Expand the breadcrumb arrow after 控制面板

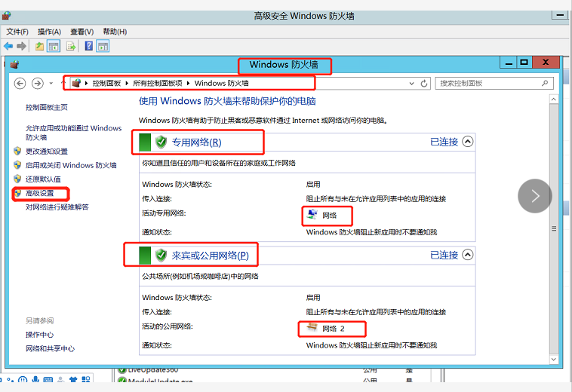127,83
